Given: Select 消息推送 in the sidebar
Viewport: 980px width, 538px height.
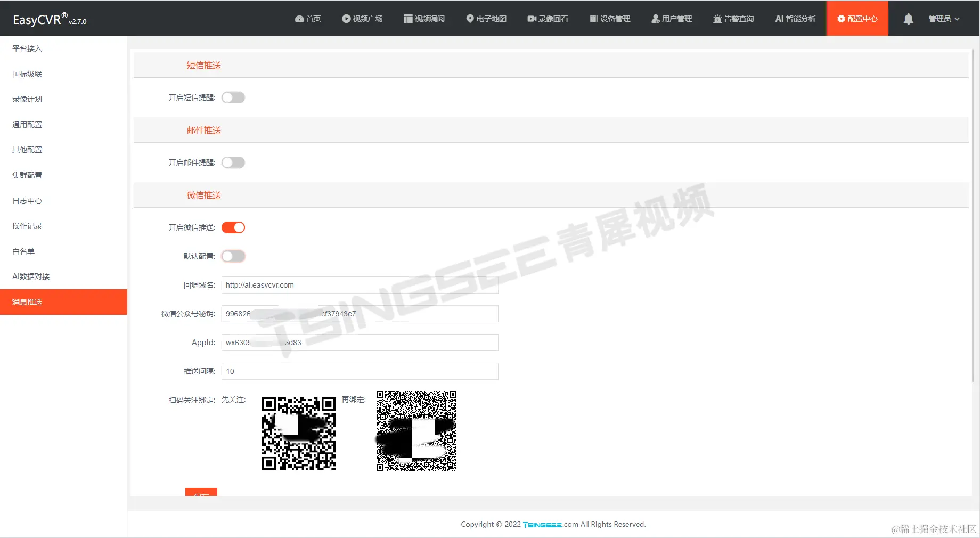Looking at the screenshot, I should coord(63,302).
